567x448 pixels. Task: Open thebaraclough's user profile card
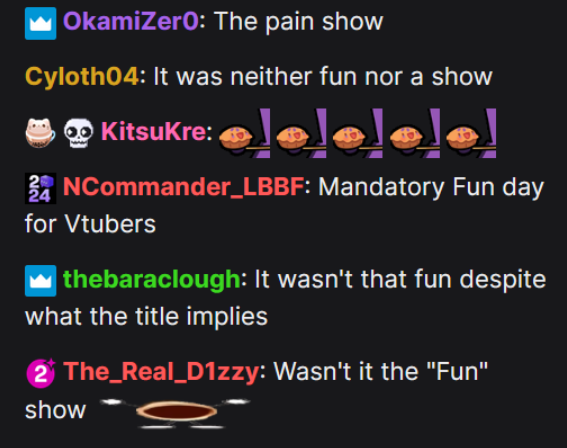click(x=152, y=280)
